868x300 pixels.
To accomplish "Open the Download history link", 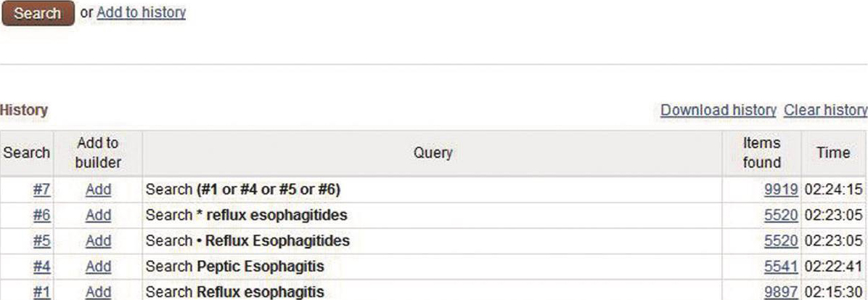I will (x=718, y=110).
